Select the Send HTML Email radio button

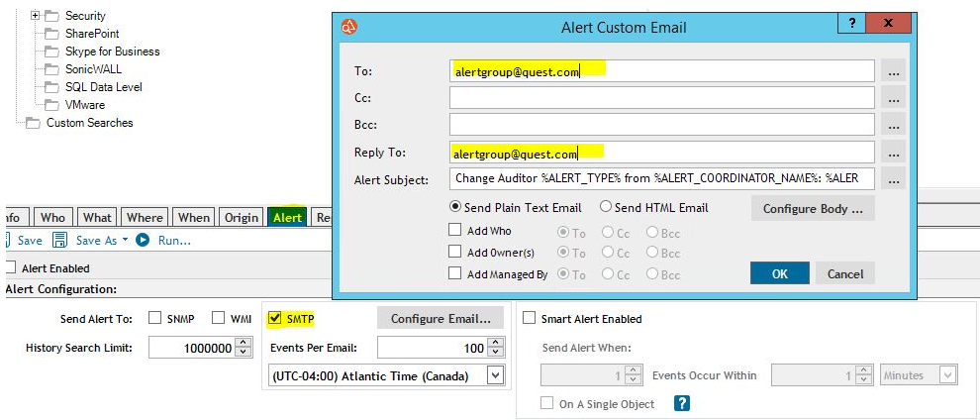coord(606,207)
